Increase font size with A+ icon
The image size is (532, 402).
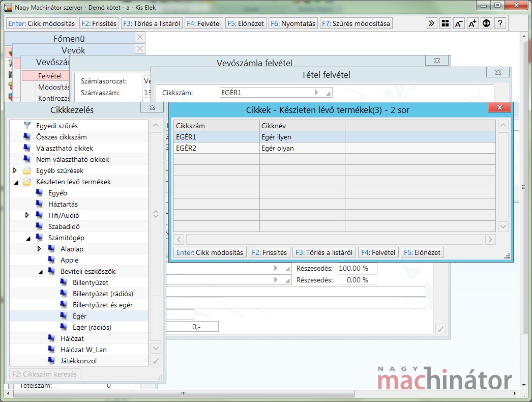[x=472, y=23]
